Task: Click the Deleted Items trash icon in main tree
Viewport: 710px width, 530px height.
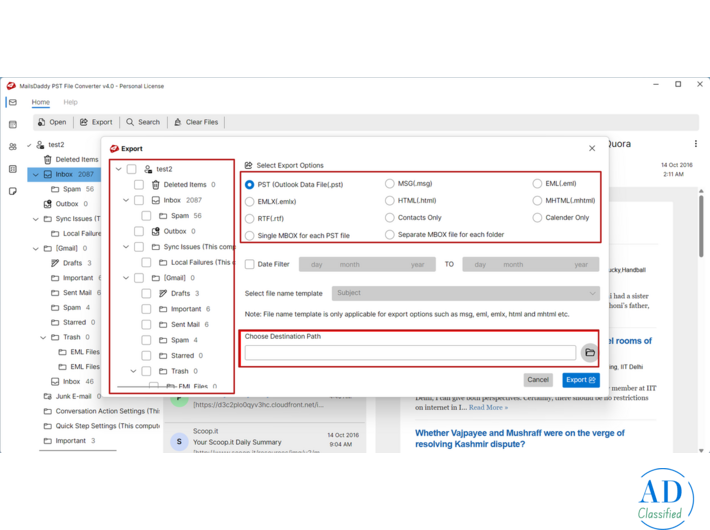Action: point(48,159)
